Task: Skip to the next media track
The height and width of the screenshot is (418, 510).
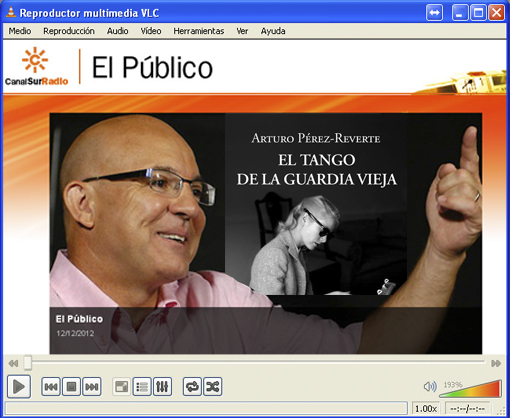Action: [92, 387]
